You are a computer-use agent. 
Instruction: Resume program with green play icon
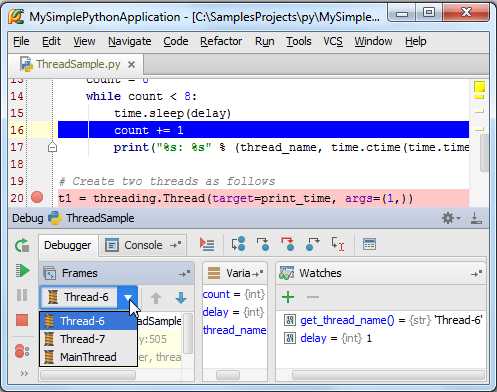point(22,270)
